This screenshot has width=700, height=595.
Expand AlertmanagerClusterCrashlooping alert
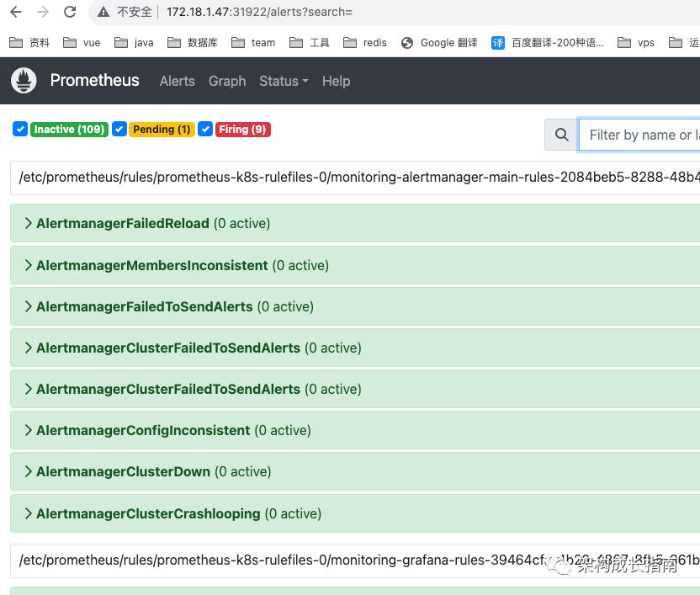tap(355, 513)
